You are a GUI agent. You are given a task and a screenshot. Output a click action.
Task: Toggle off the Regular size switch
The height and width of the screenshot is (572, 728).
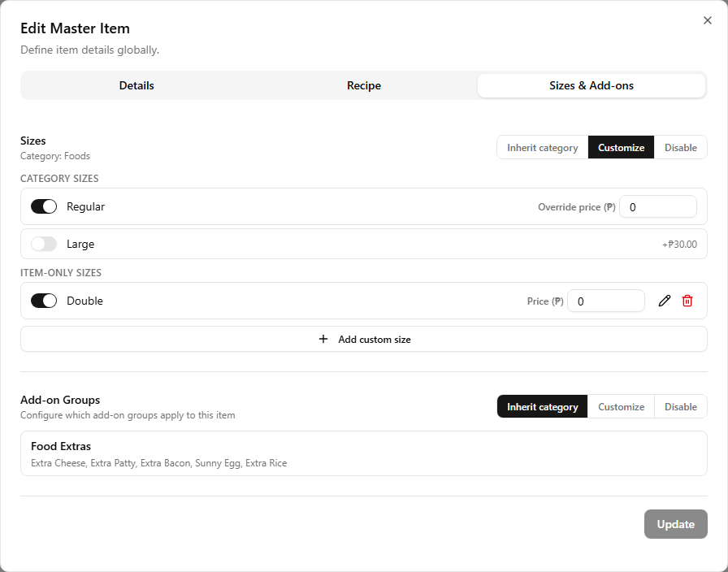(44, 206)
